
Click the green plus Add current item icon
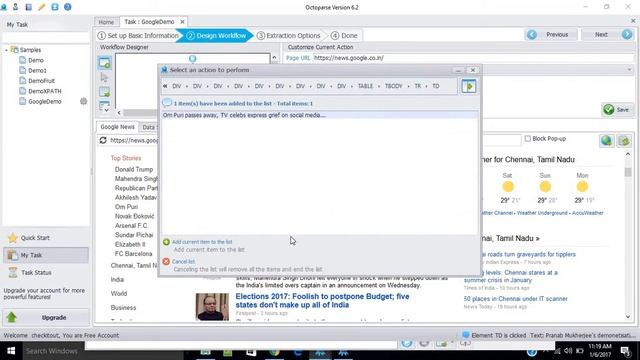click(x=166, y=242)
